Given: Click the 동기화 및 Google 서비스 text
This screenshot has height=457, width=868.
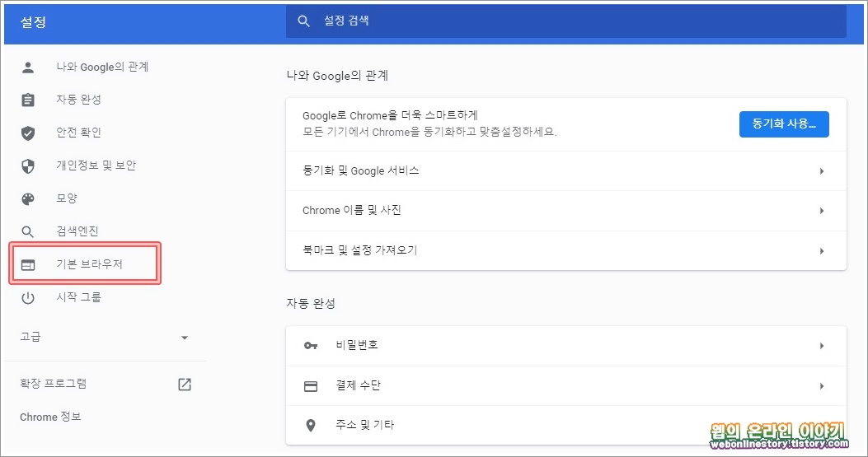Looking at the screenshot, I should point(361,170).
